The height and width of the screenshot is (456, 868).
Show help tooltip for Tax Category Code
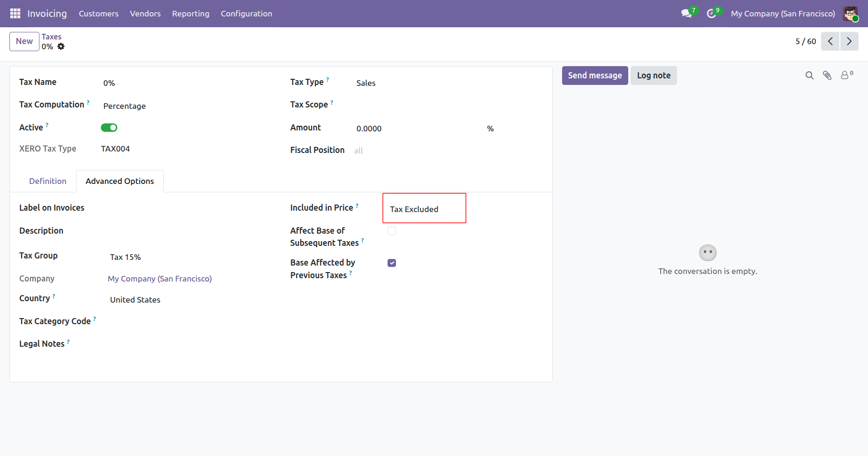coord(95,319)
